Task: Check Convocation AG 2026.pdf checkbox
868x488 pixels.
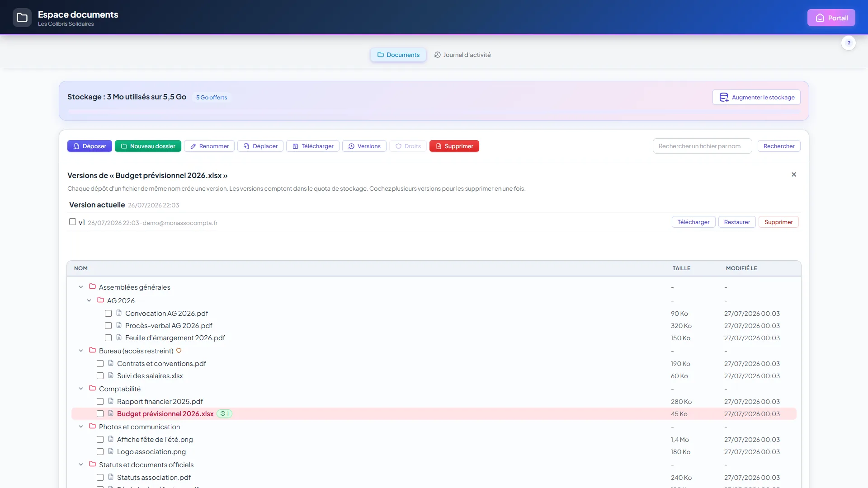Action: [108, 313]
